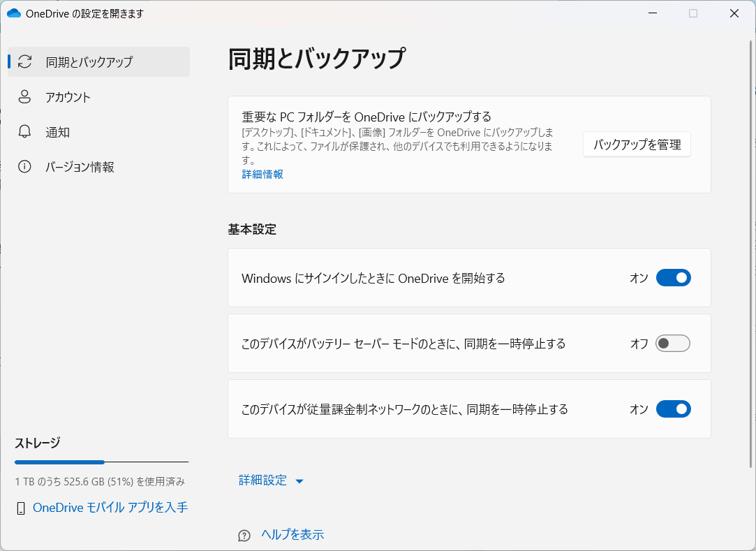Minimize the OneDrive settings window
This screenshot has height=551, width=756.
(653, 13)
